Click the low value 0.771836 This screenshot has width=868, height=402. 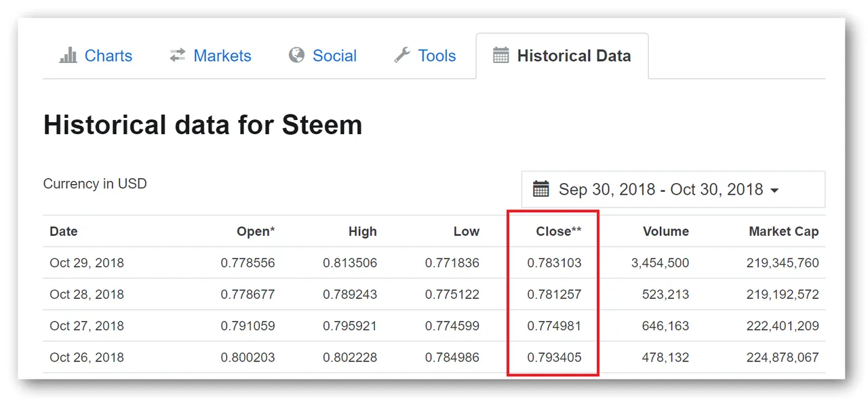pyautogui.click(x=452, y=263)
